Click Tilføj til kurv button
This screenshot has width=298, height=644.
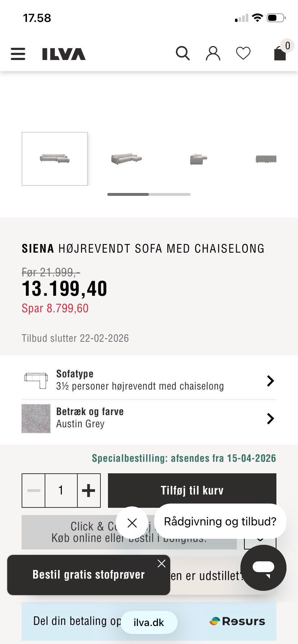[192, 490]
